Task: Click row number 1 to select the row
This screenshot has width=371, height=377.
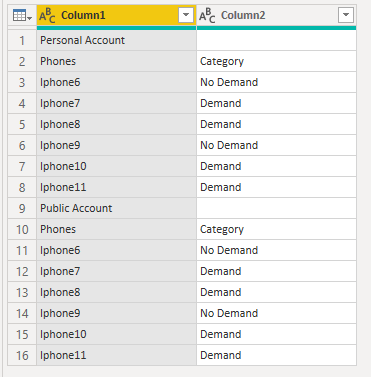Action: [22, 40]
